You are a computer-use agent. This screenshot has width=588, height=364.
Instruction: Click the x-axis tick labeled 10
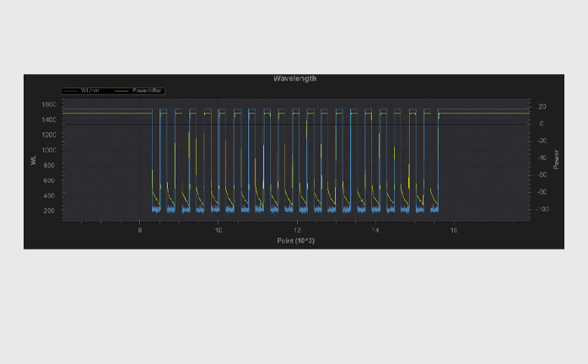tap(218, 230)
